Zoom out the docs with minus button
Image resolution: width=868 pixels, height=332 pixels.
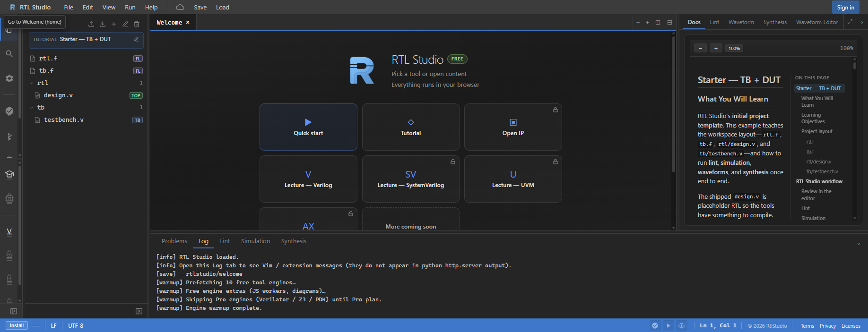point(700,48)
